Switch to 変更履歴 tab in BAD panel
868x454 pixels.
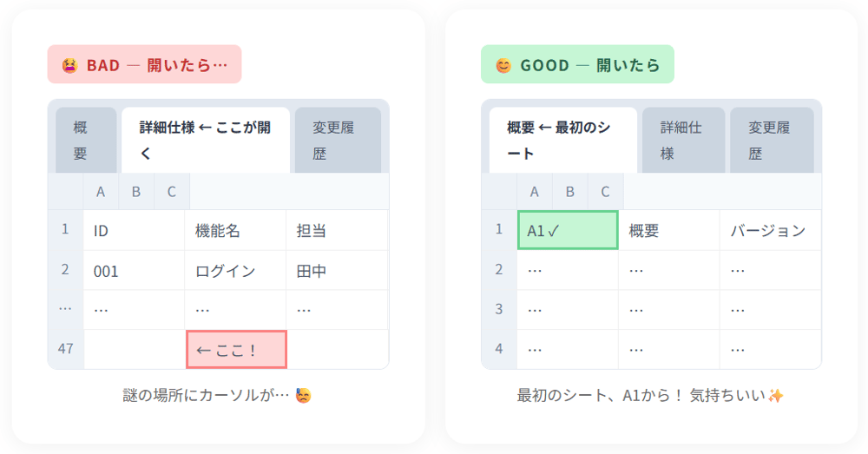point(338,141)
